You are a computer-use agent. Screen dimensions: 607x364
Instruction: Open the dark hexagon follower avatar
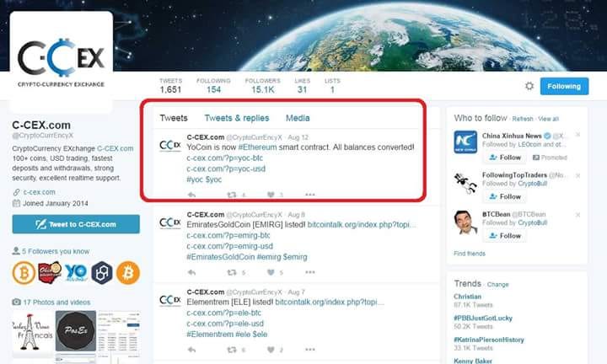click(x=102, y=273)
